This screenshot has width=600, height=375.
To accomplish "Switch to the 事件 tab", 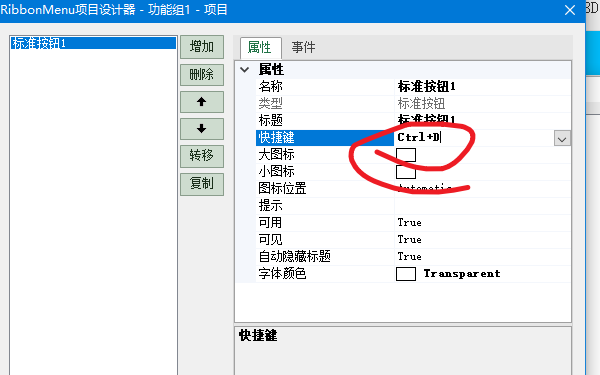I will coord(303,47).
